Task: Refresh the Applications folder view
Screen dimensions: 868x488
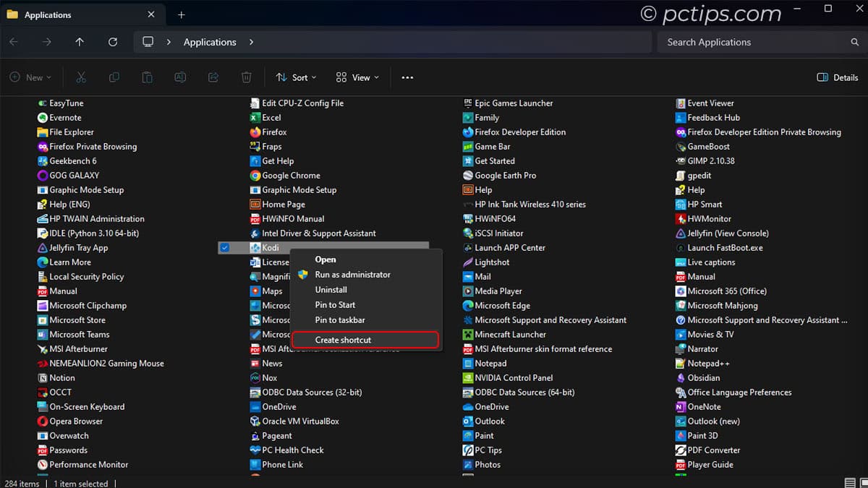Action: click(x=112, y=42)
